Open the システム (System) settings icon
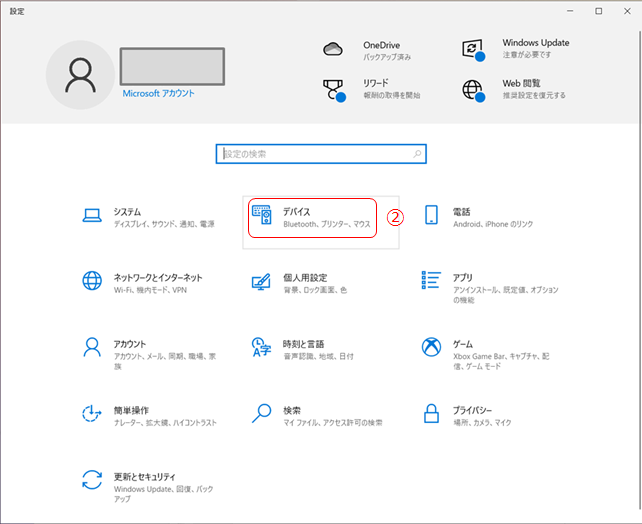The width and height of the screenshot is (642, 524). click(92, 215)
